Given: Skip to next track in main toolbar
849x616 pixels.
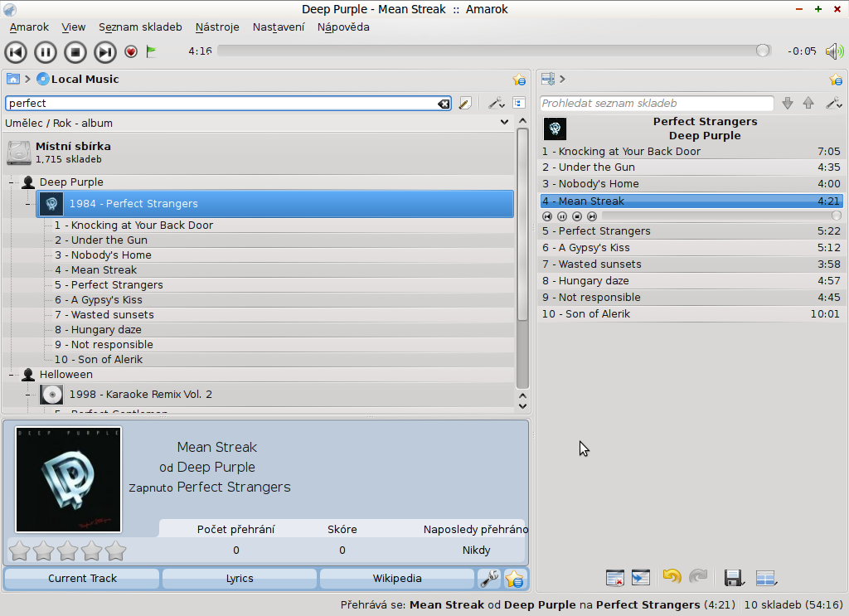Looking at the screenshot, I should tap(105, 52).
